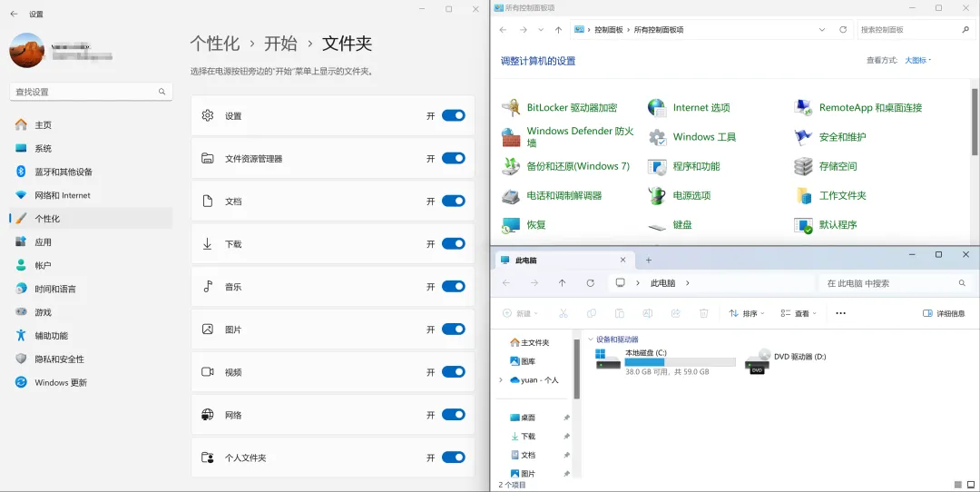Click Control Panel vertical scrollbar

[975, 122]
